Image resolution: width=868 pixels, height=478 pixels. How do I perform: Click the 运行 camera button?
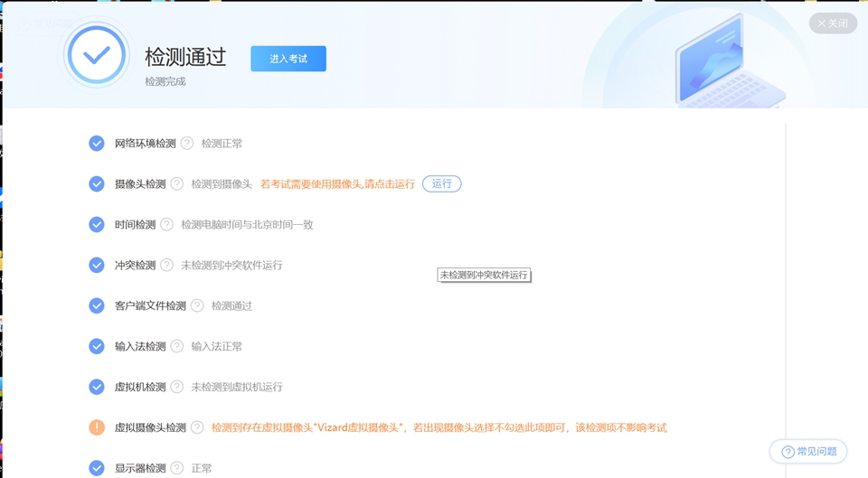tap(441, 183)
